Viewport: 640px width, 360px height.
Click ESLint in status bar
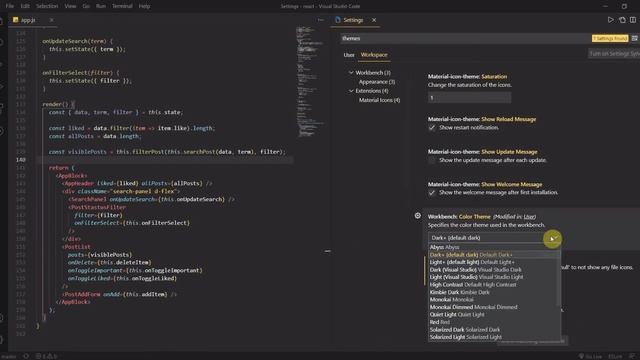pos(615,356)
